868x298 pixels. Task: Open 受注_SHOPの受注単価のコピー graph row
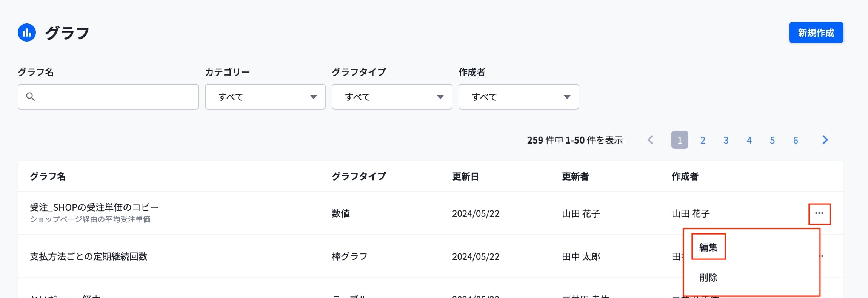[430, 213]
